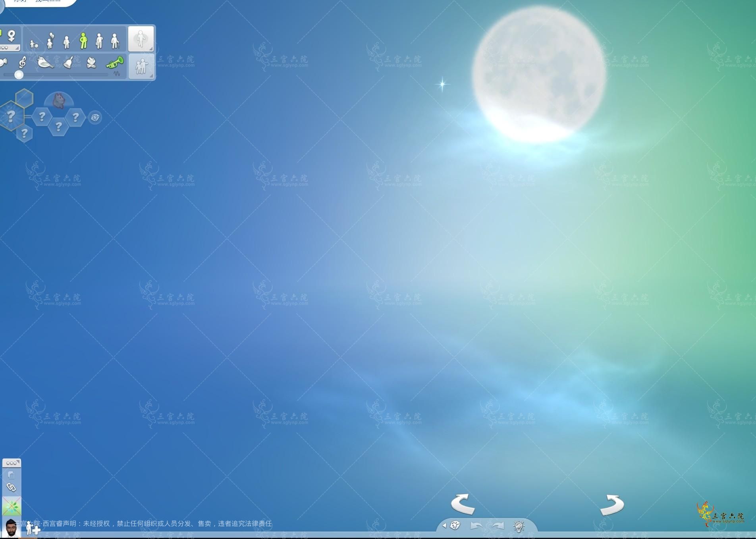This screenshot has height=539, width=756.
Task: Rotate the sim right with the curved arrow
Action: point(612,505)
